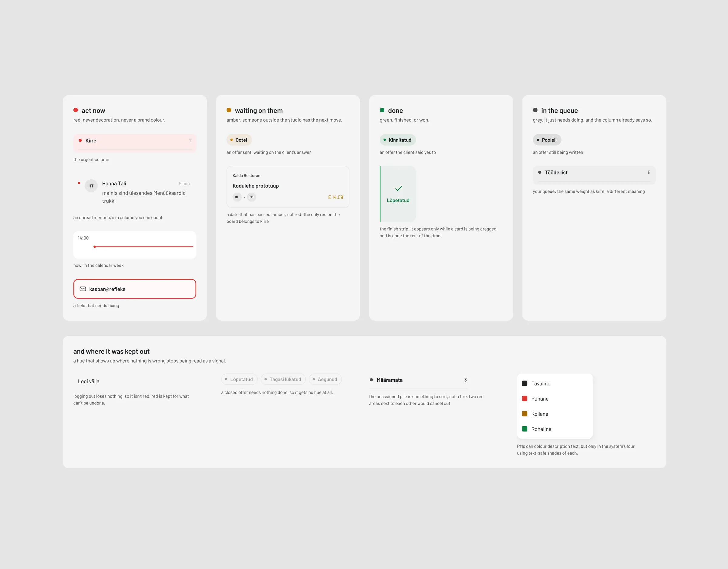Expand the Määramata column header
The image size is (728, 569).
[418, 380]
